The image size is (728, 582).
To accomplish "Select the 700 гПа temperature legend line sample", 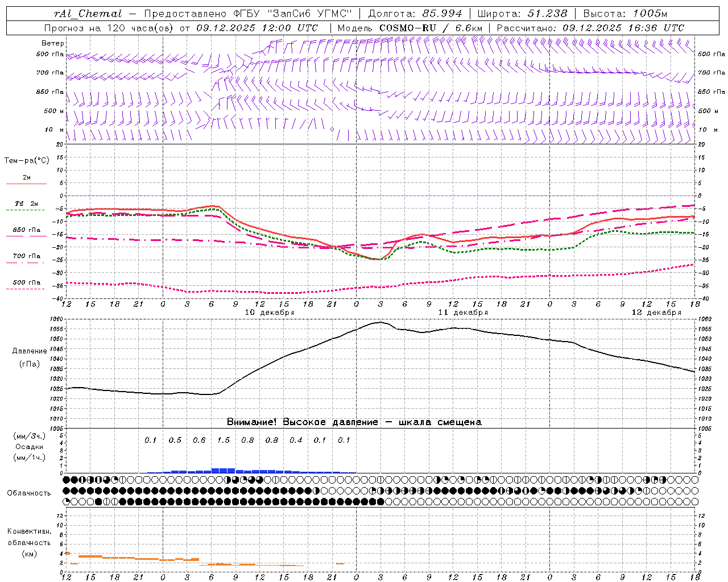I will 25,263.
